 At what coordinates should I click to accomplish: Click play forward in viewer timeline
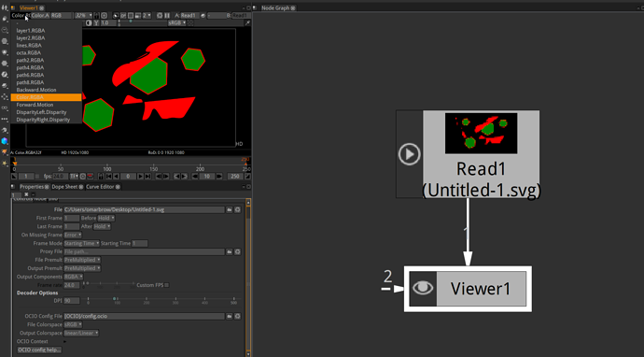tap(140, 177)
